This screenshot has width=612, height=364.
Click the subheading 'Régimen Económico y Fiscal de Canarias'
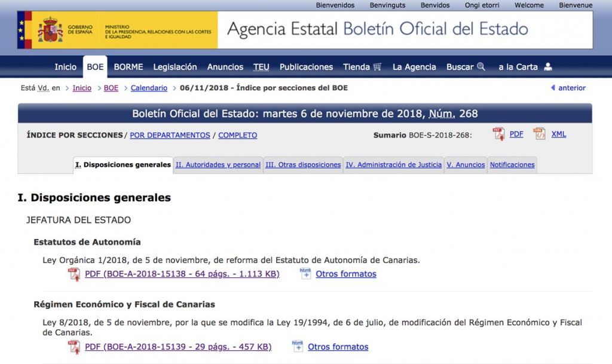124,304
